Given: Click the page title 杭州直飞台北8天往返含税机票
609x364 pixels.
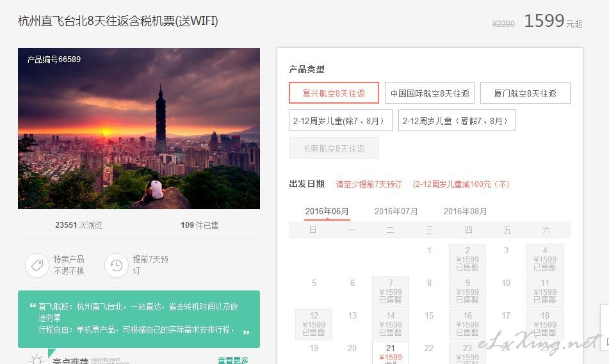Looking at the screenshot, I should click(118, 20).
